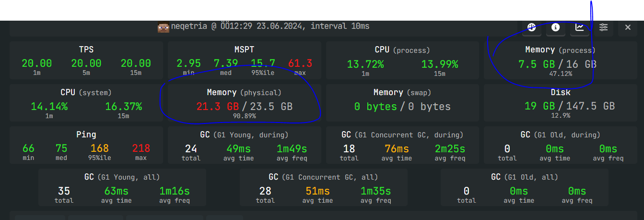Click the Memory (process) widget title
The image size is (644, 220).
click(x=560, y=50)
